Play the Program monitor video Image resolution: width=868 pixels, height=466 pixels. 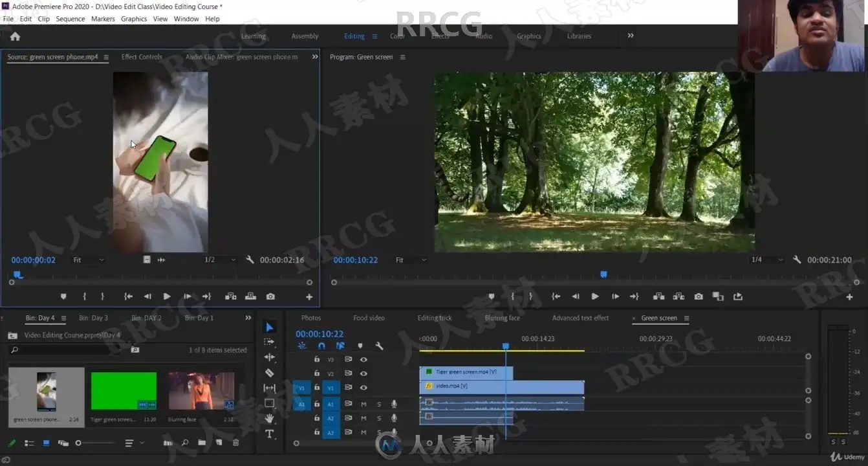click(595, 296)
